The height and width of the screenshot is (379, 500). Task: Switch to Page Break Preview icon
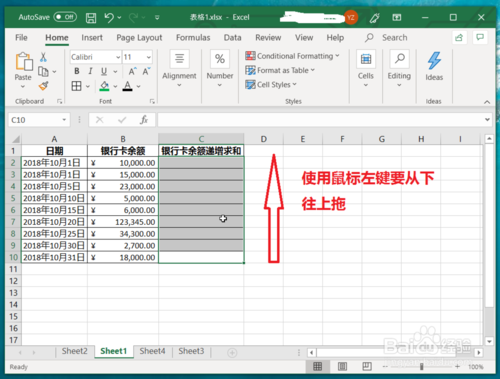367,367
